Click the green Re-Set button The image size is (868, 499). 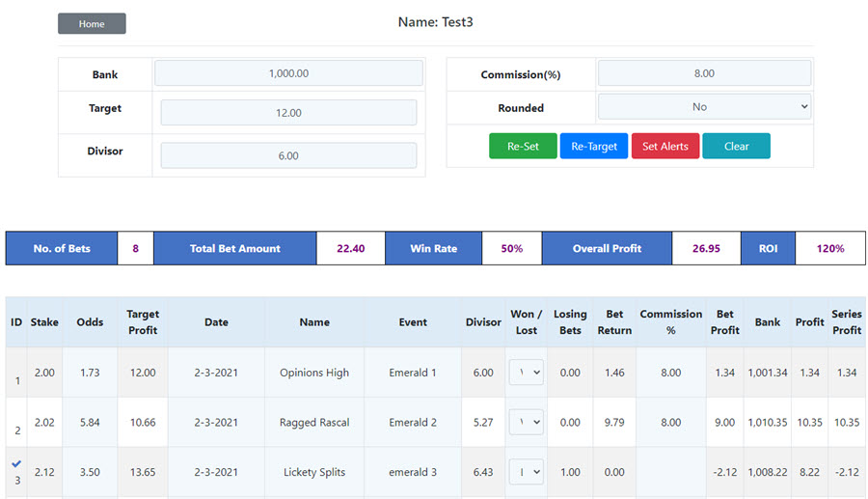[x=523, y=146]
